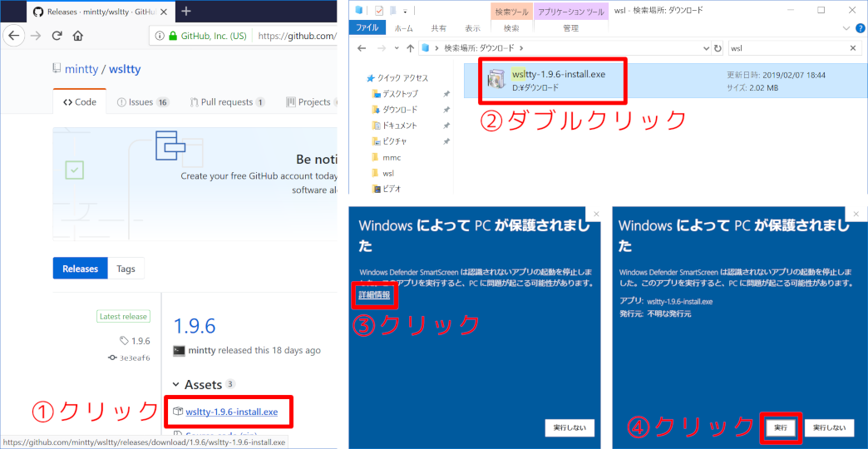
Task: Open the Explorer address bar history dropdown
Action: pos(707,49)
